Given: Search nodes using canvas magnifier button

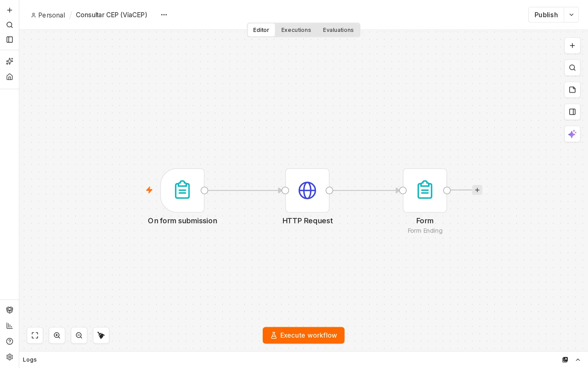Looking at the screenshot, I should pos(572,68).
